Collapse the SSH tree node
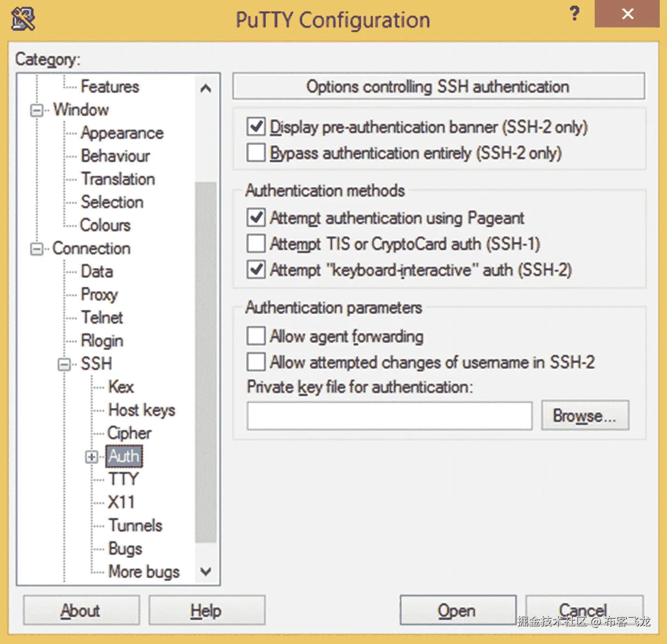 coord(64,364)
